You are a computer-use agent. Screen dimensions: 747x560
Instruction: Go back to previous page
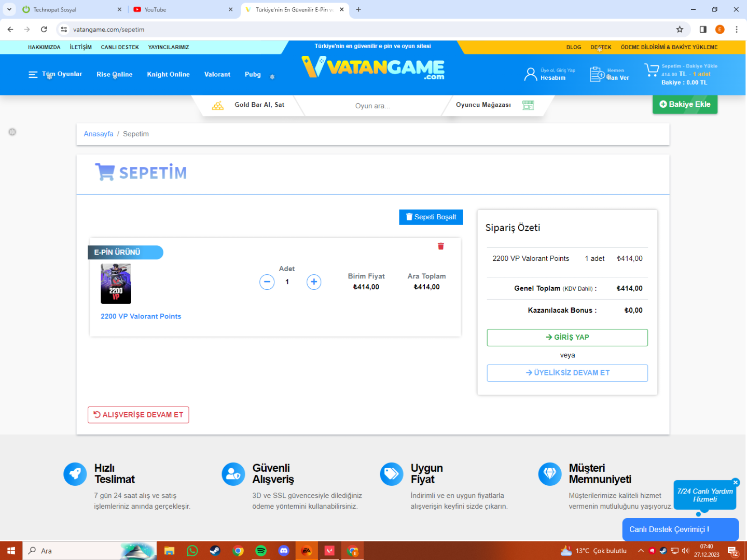click(10, 30)
